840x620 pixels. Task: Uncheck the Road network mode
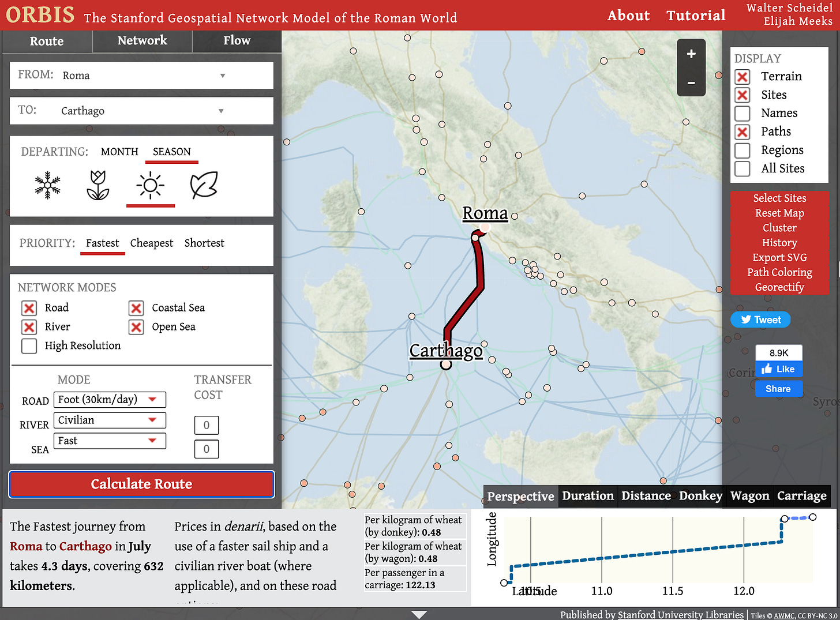click(29, 308)
